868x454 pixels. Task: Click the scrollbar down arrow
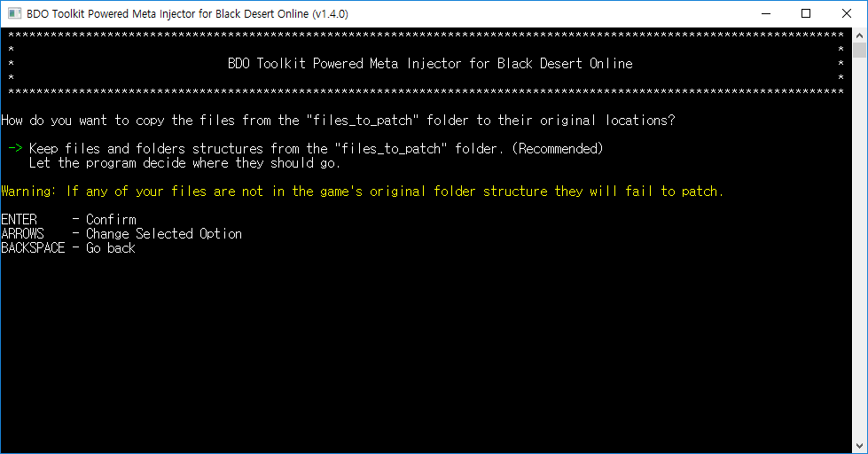point(860,446)
